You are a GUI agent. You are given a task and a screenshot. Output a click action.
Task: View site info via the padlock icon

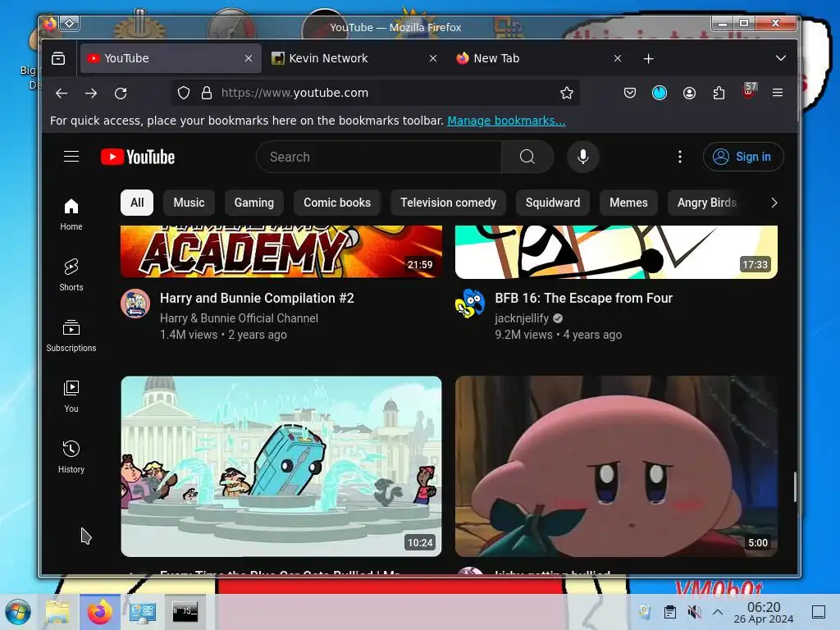click(207, 94)
